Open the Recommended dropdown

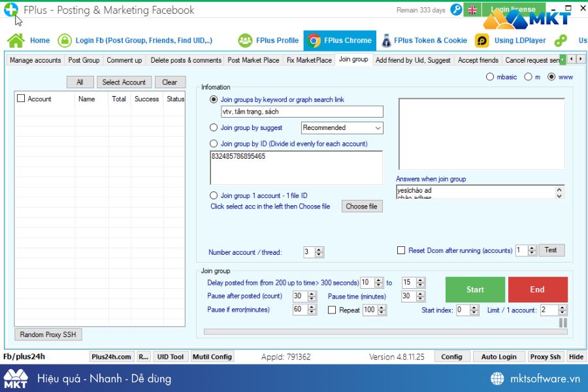pyautogui.click(x=342, y=128)
